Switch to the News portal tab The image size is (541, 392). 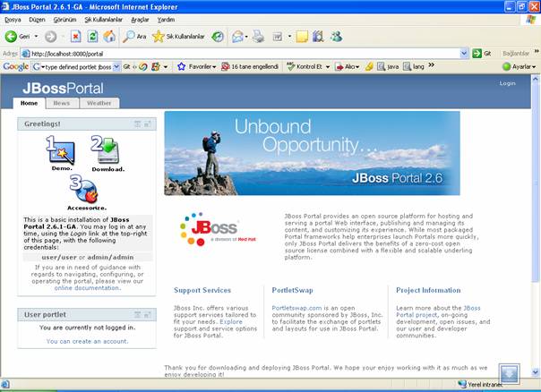(x=61, y=104)
